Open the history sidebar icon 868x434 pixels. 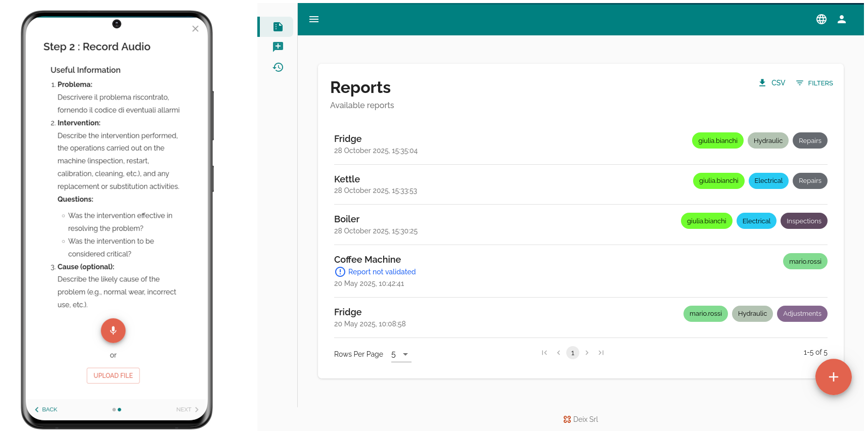tap(278, 67)
